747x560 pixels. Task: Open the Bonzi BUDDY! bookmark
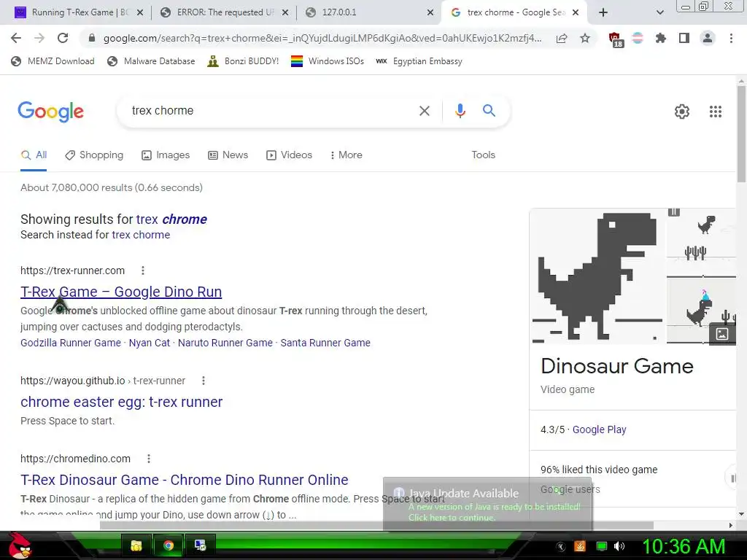coord(243,61)
